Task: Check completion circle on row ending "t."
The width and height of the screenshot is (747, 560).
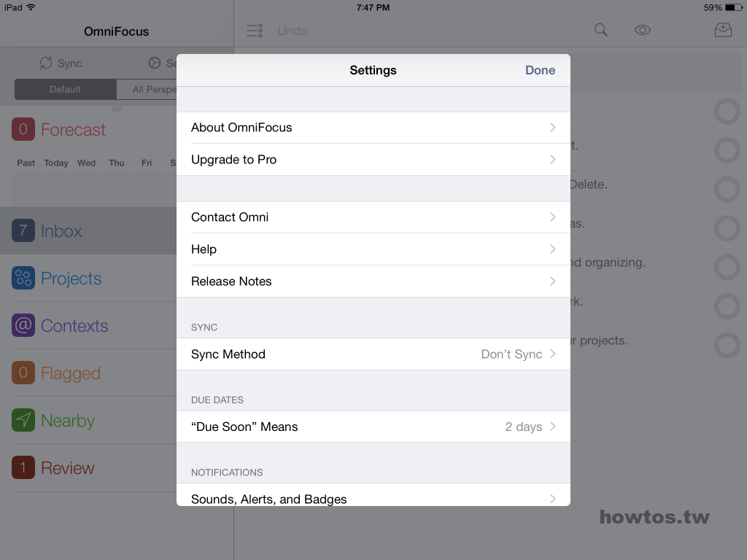Action: [x=727, y=150]
